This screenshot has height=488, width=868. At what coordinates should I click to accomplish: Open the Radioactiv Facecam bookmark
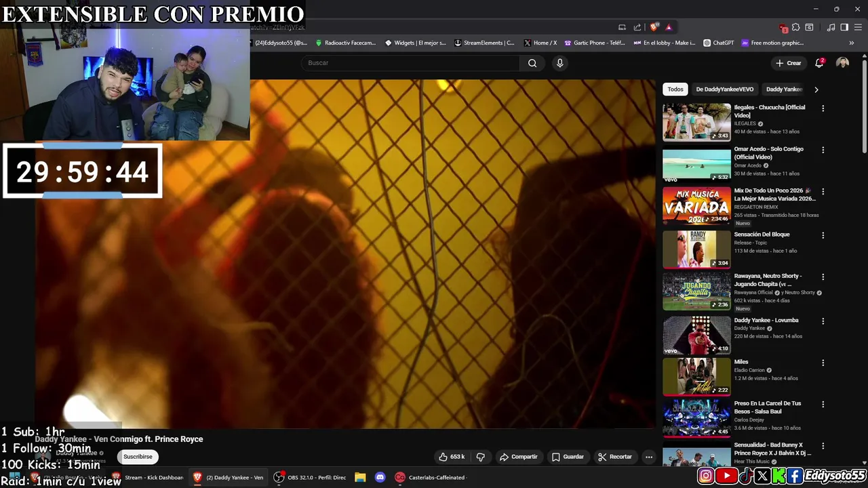(x=345, y=43)
